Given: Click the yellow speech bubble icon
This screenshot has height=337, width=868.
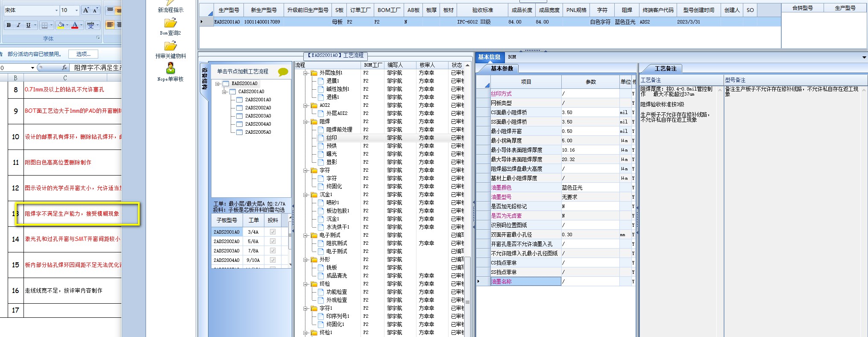Looking at the screenshot, I should pyautogui.click(x=283, y=72).
